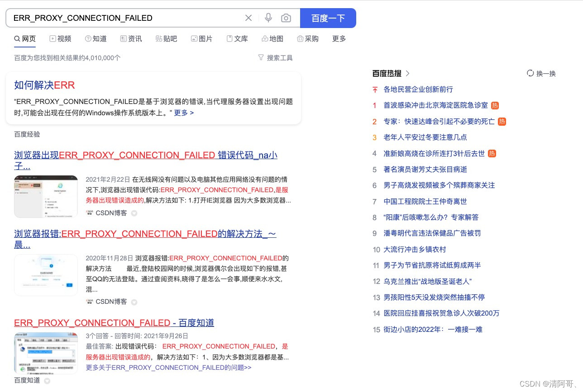Open hot search 各地民营企业创新前行
The image size is (583, 392).
click(x=418, y=90)
